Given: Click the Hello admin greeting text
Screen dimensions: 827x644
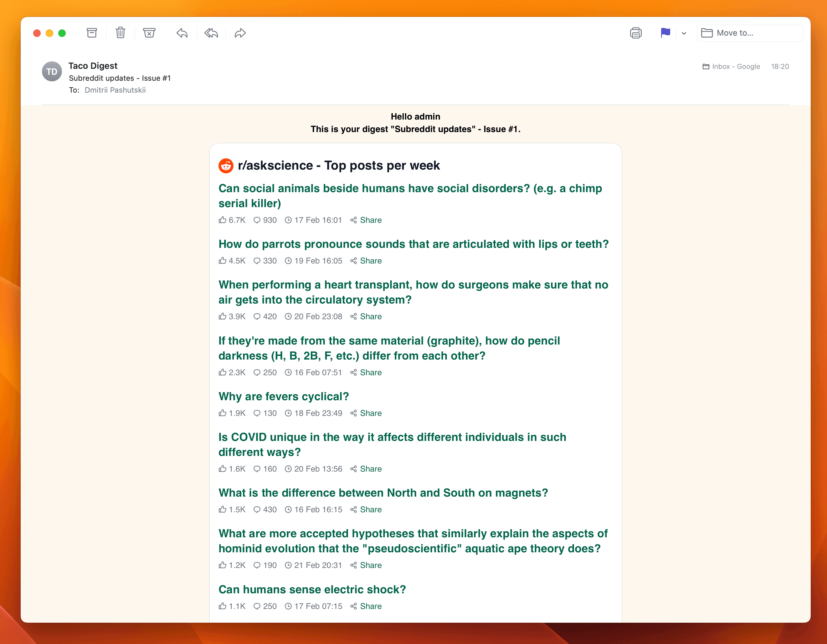Looking at the screenshot, I should tap(415, 117).
